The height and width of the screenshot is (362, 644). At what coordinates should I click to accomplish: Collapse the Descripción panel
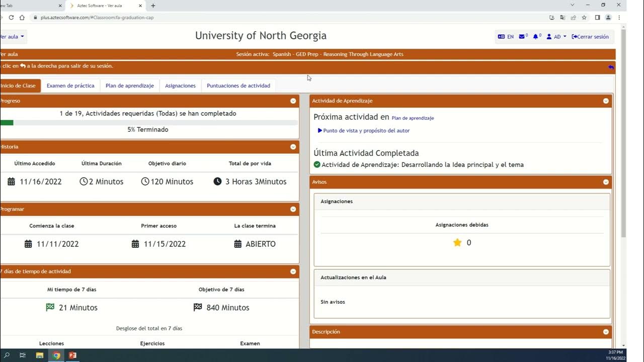pyautogui.click(x=606, y=332)
